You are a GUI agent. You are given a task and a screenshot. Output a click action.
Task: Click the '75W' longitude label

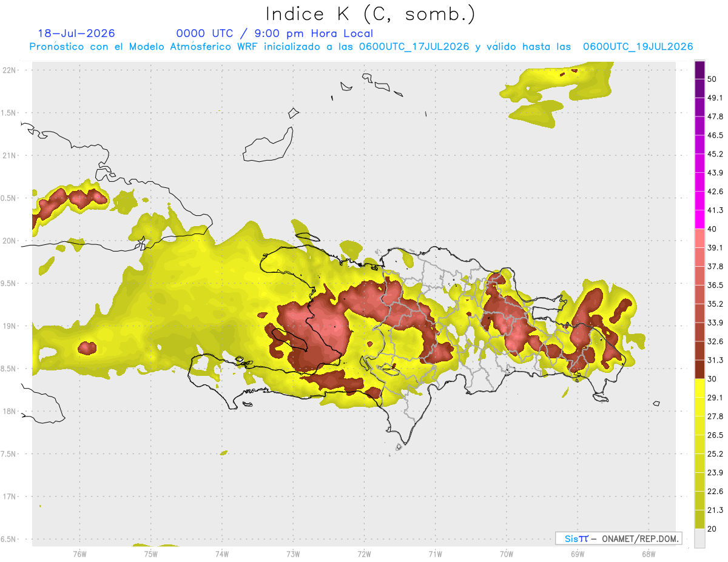click(150, 553)
